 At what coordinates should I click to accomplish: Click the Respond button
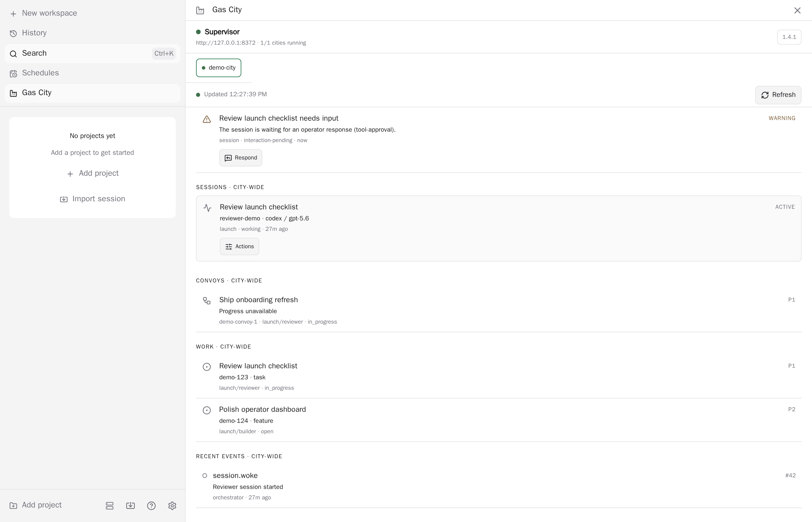click(x=241, y=158)
